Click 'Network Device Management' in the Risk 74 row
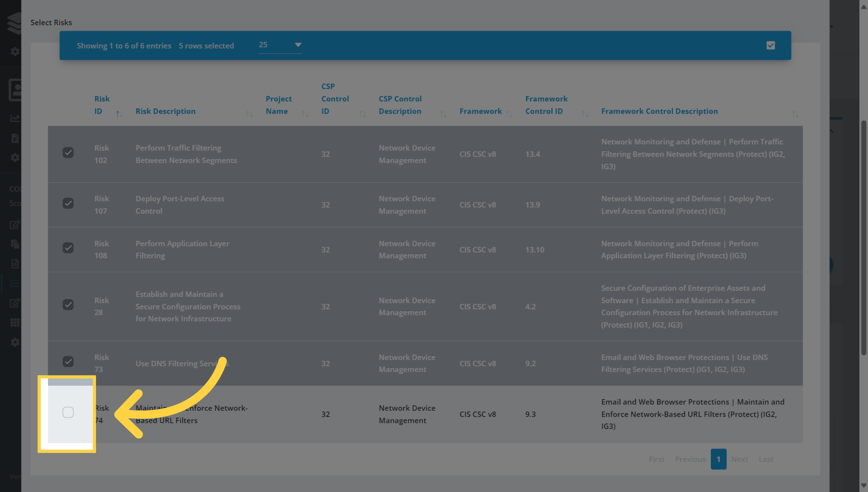This screenshot has height=492, width=868. pyautogui.click(x=407, y=414)
